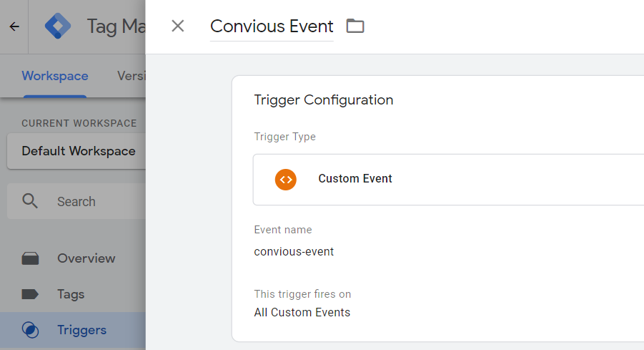Click the Triggers icon in the sidebar
This screenshot has height=350, width=644.
[x=30, y=330]
